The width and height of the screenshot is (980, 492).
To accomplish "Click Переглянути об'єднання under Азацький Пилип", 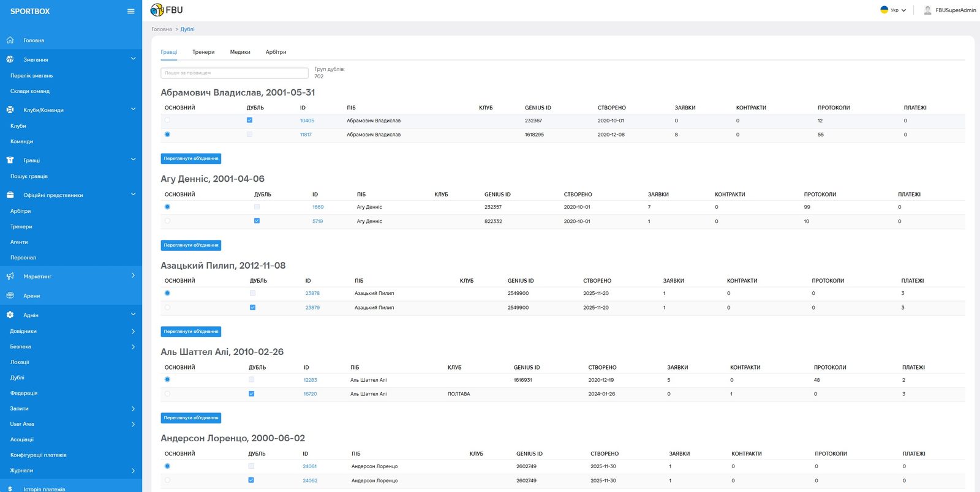I will (191, 332).
